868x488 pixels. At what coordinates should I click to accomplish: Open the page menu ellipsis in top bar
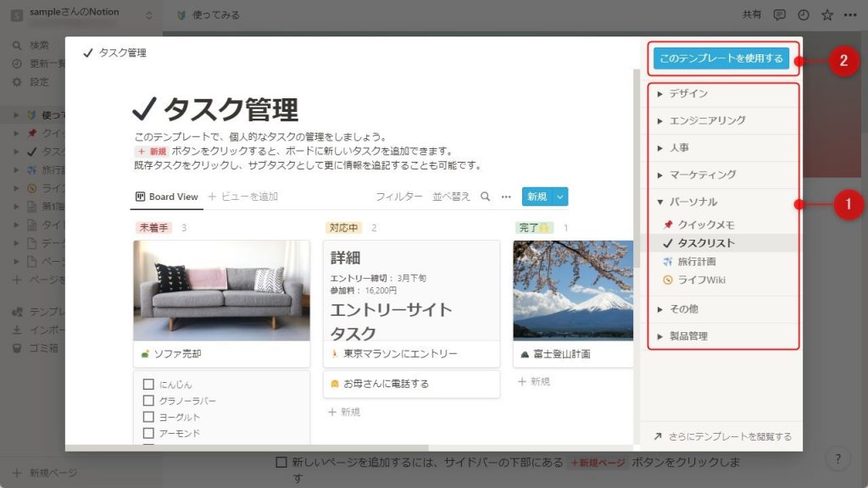coord(851,15)
